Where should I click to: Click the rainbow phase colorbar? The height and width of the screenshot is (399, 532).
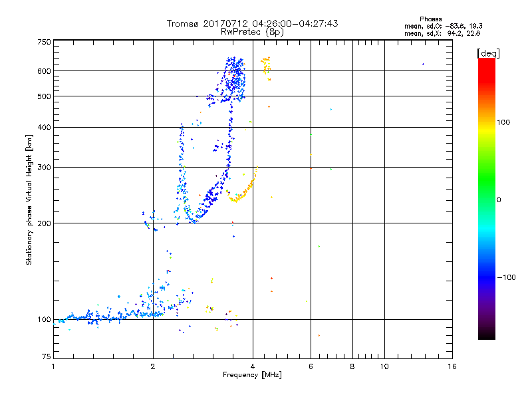[x=487, y=198]
